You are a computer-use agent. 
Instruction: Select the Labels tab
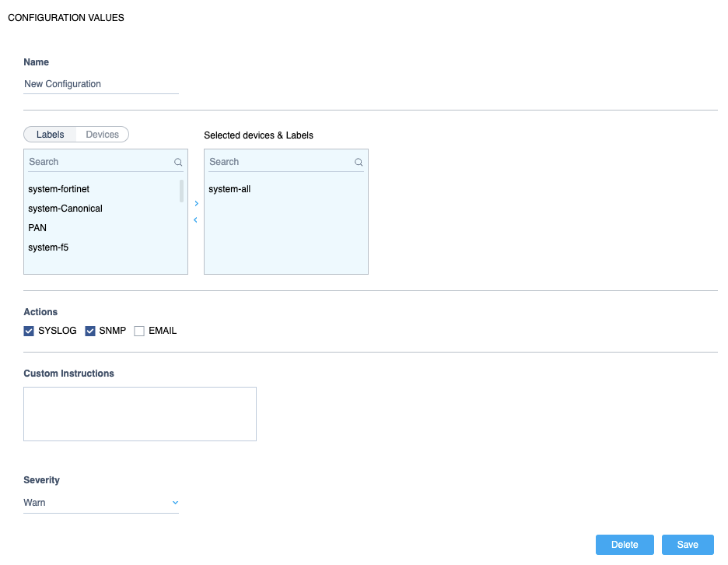click(x=51, y=135)
